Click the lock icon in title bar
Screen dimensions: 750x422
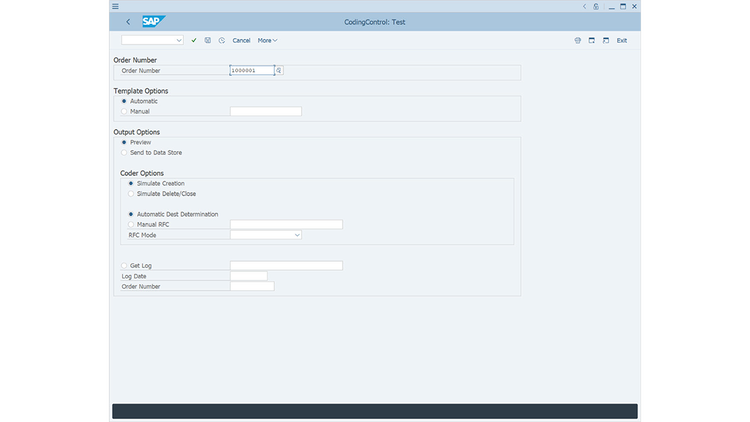(596, 6)
